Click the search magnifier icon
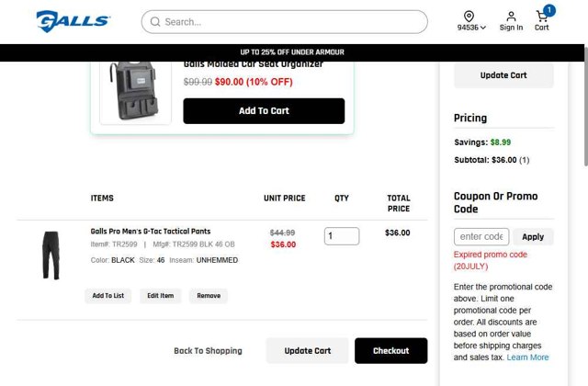Image resolution: width=588 pixels, height=386 pixels. 154,22
